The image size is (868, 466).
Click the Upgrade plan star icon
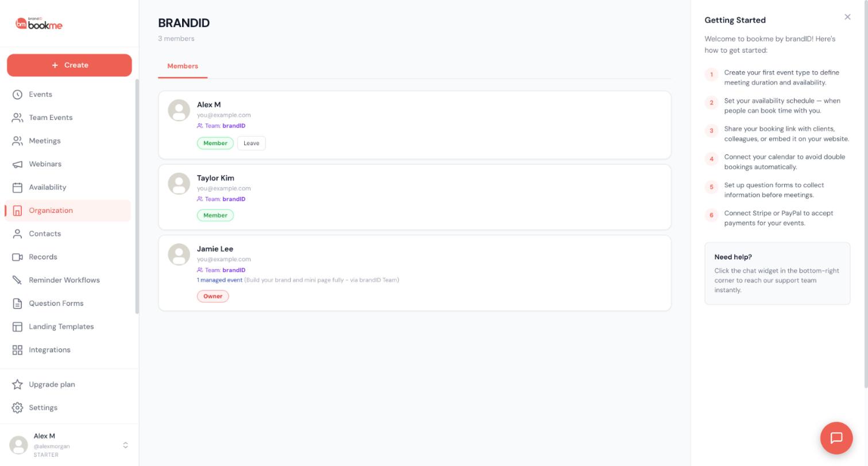pyautogui.click(x=17, y=385)
